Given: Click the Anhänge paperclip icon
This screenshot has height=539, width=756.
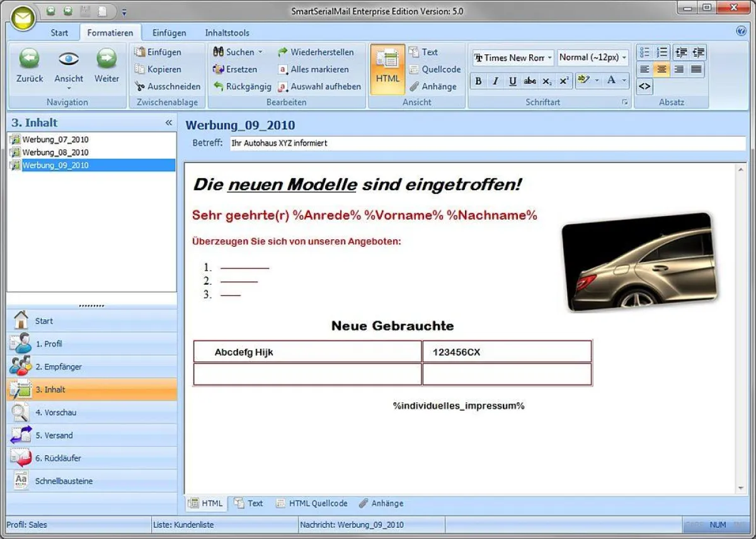Looking at the screenshot, I should (x=414, y=86).
